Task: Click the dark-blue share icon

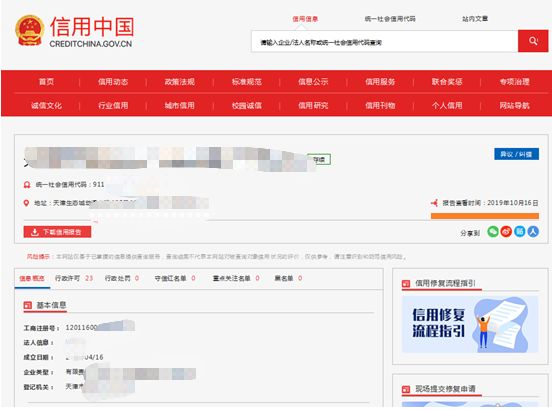Action: click(x=533, y=232)
